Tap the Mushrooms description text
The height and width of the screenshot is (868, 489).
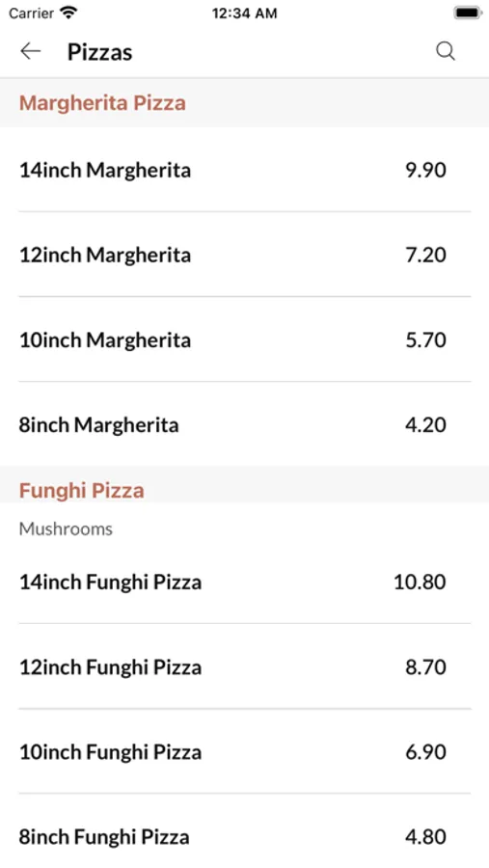point(66,529)
